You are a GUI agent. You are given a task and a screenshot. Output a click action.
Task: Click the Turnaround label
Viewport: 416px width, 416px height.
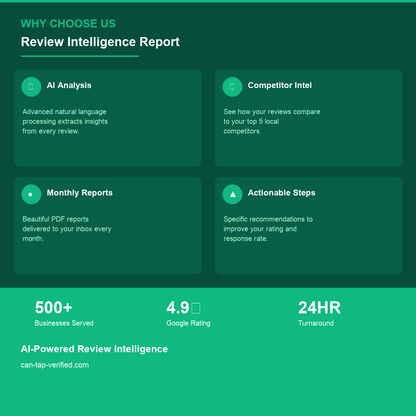[316, 323]
